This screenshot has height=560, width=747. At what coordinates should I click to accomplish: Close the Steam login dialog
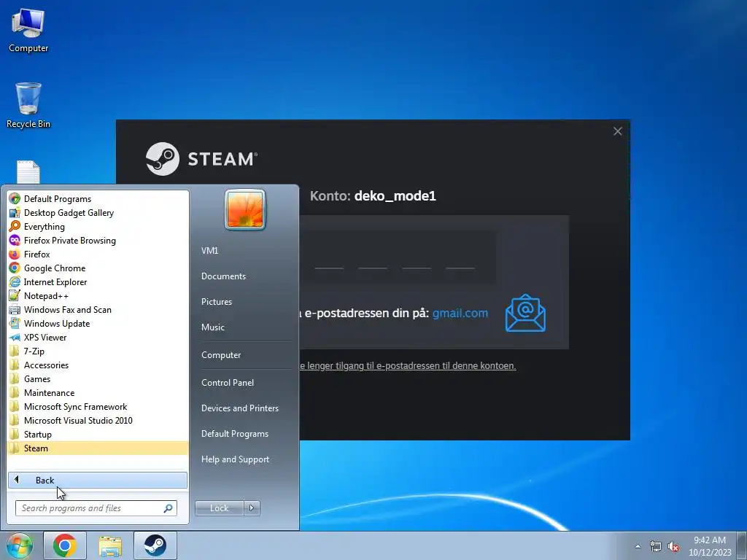(x=617, y=131)
